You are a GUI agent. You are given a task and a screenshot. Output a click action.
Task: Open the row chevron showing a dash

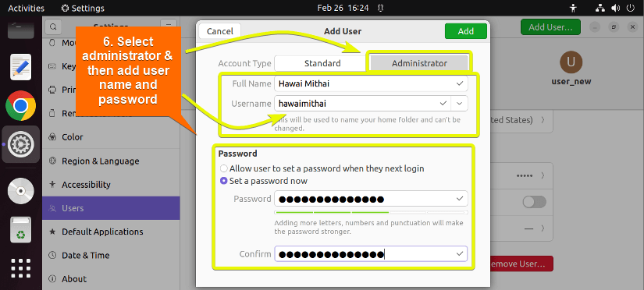tap(543, 228)
